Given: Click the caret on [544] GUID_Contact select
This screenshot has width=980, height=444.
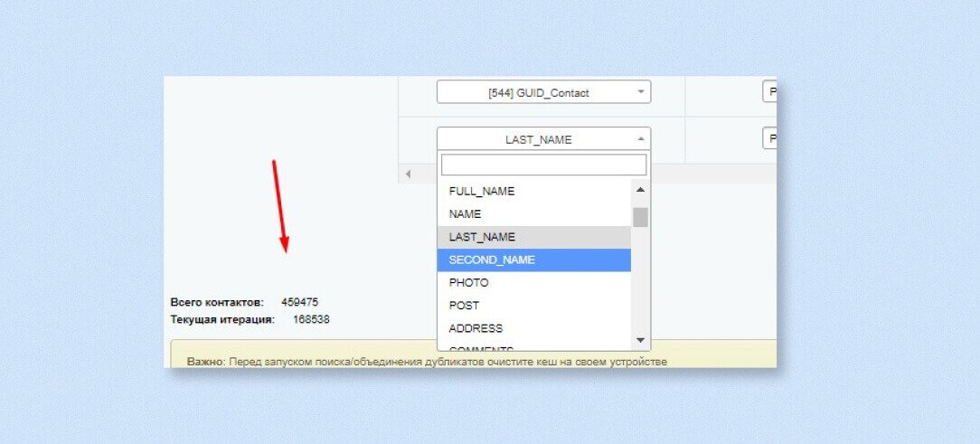Looking at the screenshot, I should click(641, 92).
